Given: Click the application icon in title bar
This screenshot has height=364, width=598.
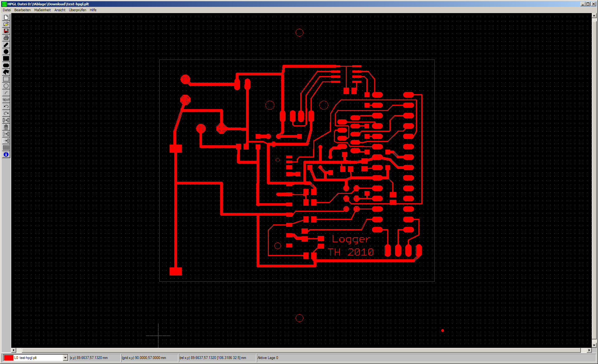Looking at the screenshot, I should 4,4.
